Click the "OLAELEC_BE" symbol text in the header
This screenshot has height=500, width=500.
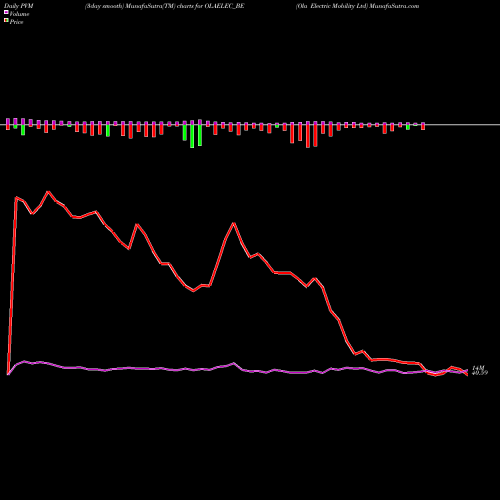224,6
